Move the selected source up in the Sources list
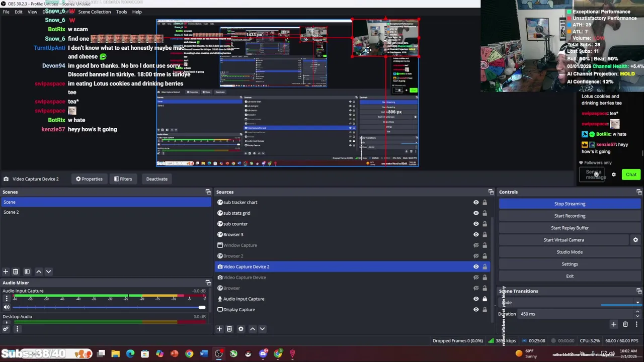 pos(253,329)
